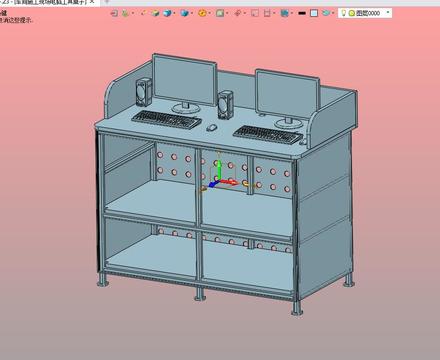Click the red X-axis arrow of triad
Screen dimensions: 440x360
228,182
